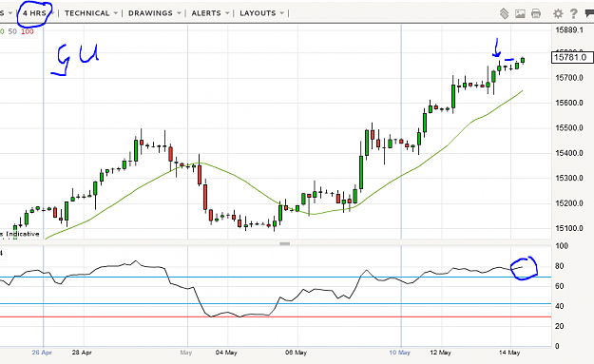Open chart settings gear

point(558,14)
